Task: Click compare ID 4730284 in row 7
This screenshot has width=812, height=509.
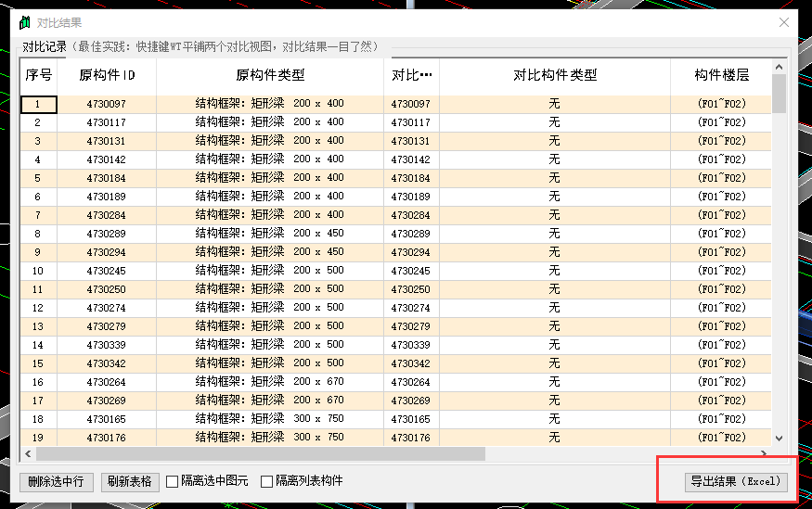Action: pyautogui.click(x=412, y=215)
